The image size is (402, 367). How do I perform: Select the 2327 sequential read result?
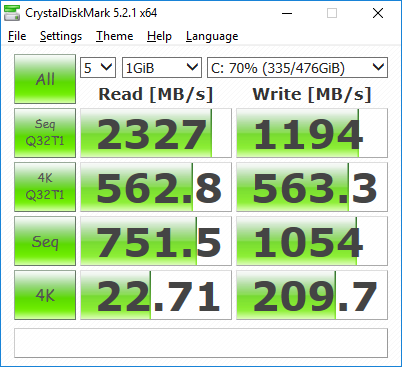(156, 133)
